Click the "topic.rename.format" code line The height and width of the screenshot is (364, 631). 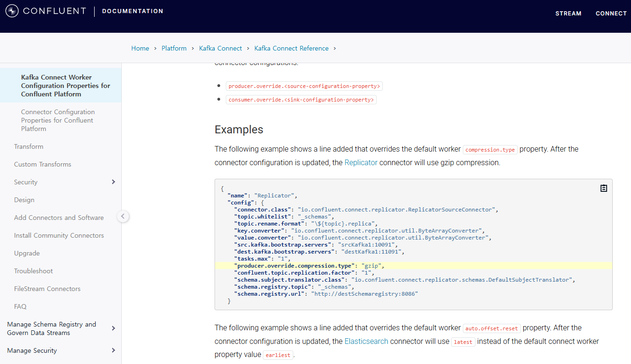pyautogui.click(x=305, y=224)
